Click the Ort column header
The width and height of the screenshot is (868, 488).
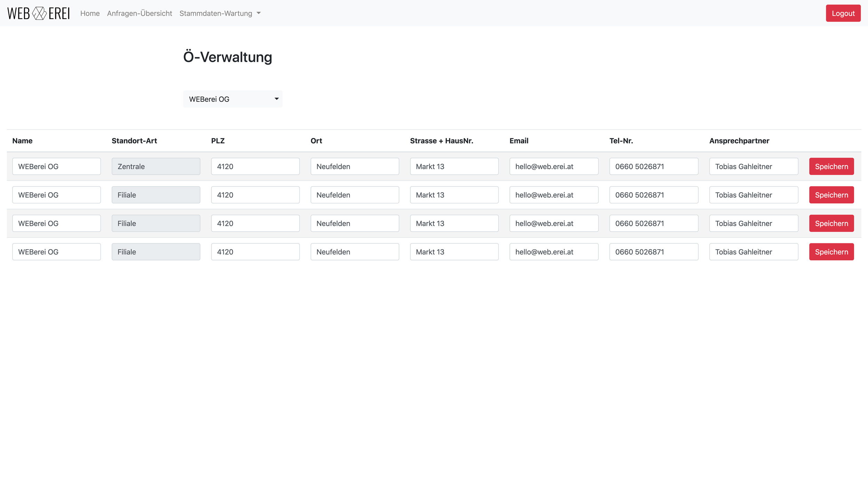point(316,141)
